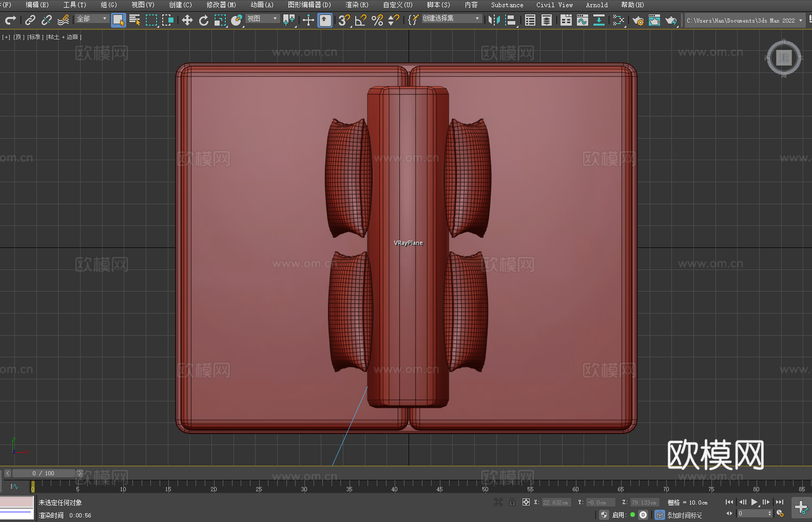
Task: Toggle the selection lock padlock
Action: tap(512, 502)
